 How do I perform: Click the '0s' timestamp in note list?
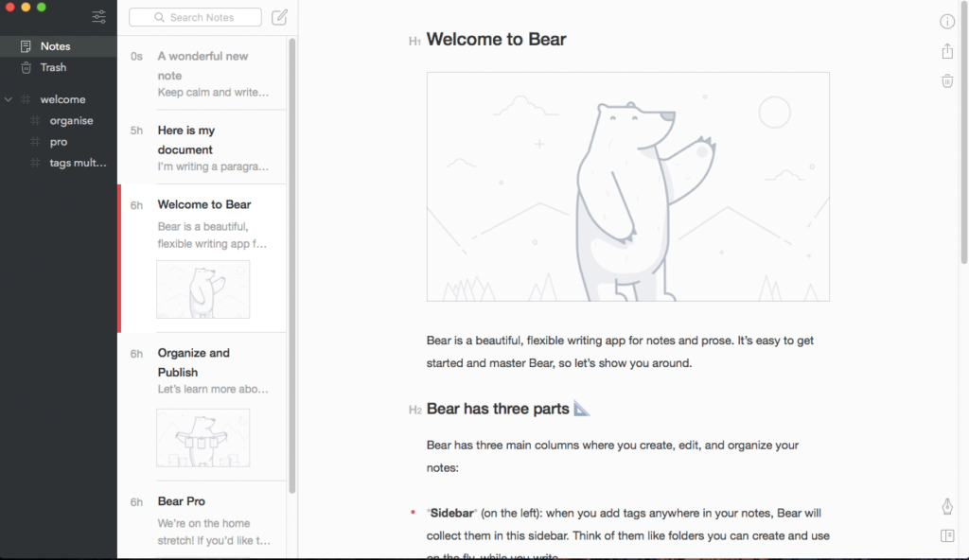(136, 56)
